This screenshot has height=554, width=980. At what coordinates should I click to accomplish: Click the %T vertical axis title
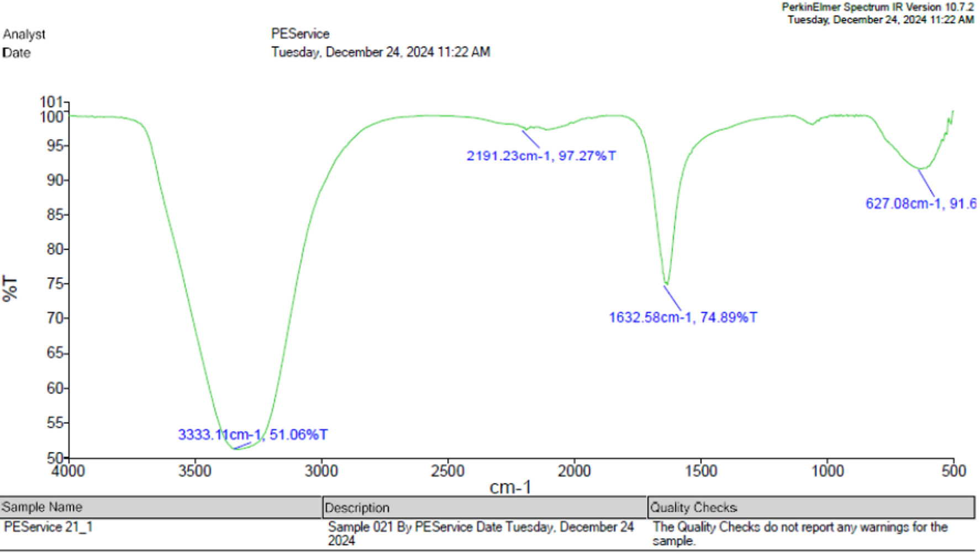pos(10,289)
